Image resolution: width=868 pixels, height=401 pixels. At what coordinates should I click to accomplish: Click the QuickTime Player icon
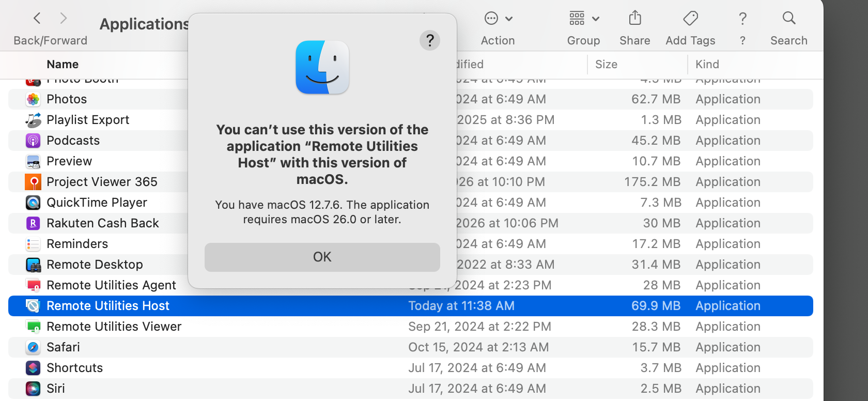(x=33, y=203)
